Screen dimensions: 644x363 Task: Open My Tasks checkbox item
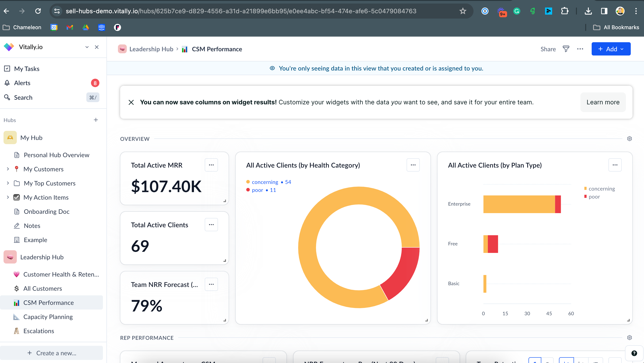click(27, 69)
